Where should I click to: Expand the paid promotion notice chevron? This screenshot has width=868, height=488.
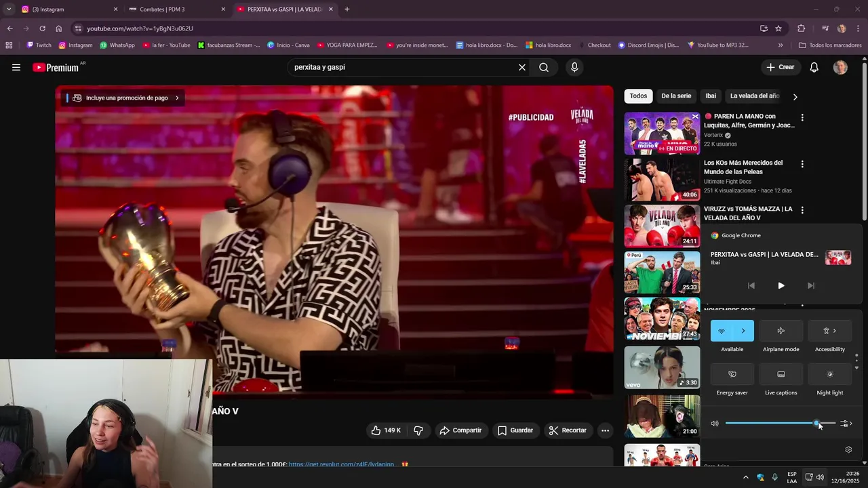tap(177, 98)
